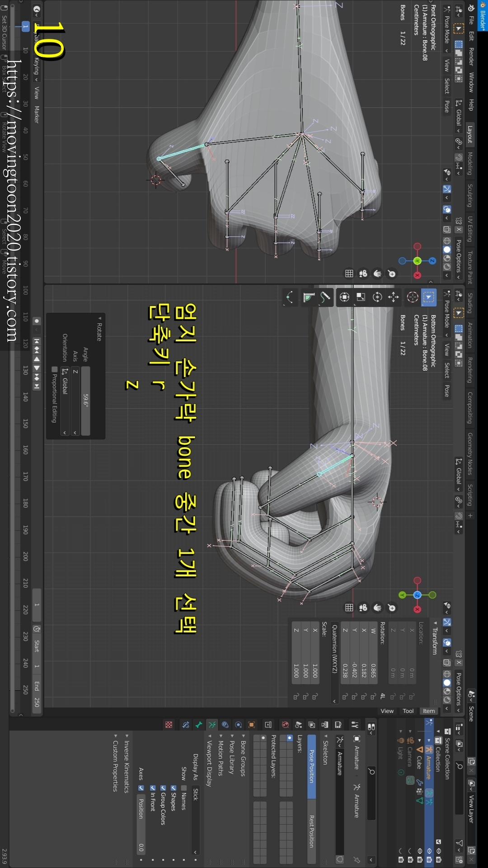Open the Render properties tab

[x=338, y=725]
